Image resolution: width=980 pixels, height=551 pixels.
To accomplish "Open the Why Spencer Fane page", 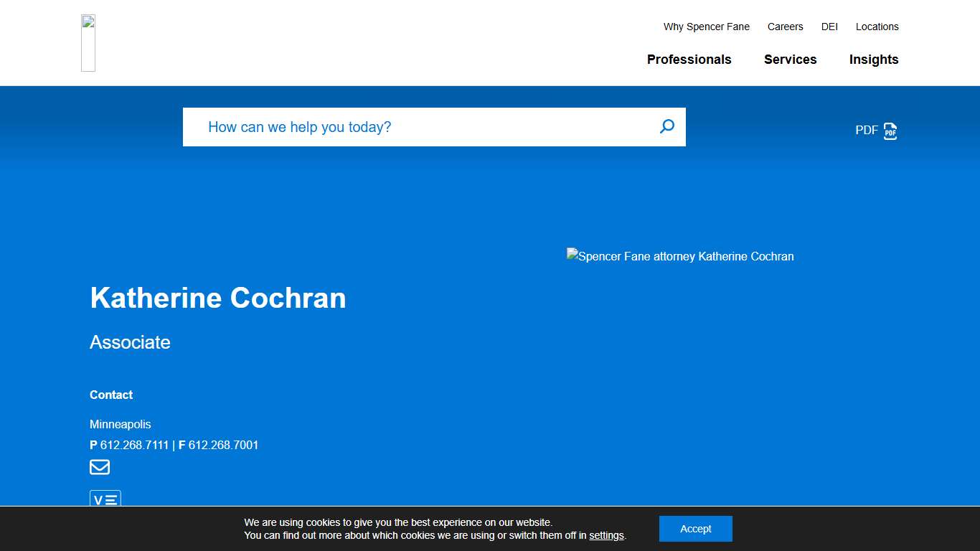I will [706, 27].
